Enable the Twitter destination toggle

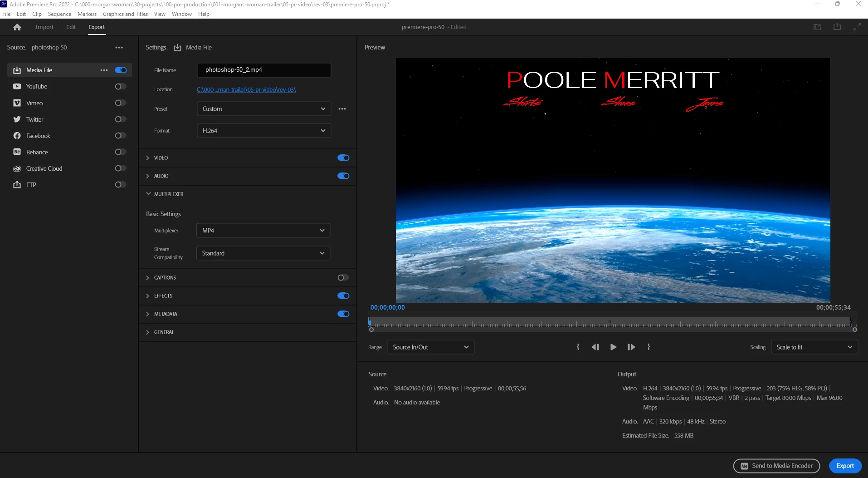pyautogui.click(x=121, y=119)
